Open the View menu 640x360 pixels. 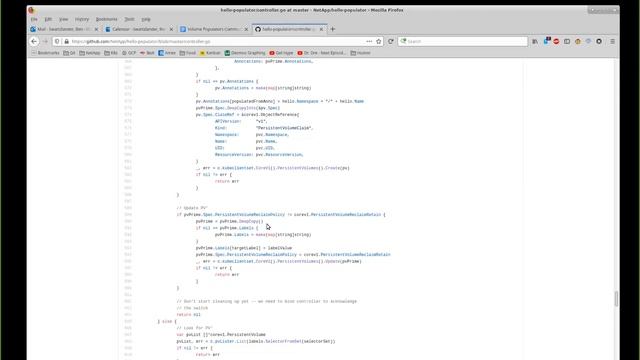64,19
